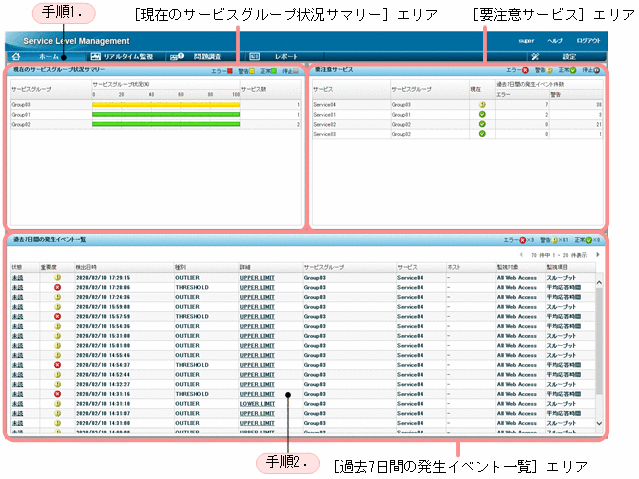Open 未読 link for 17:29:15 event

point(18,278)
